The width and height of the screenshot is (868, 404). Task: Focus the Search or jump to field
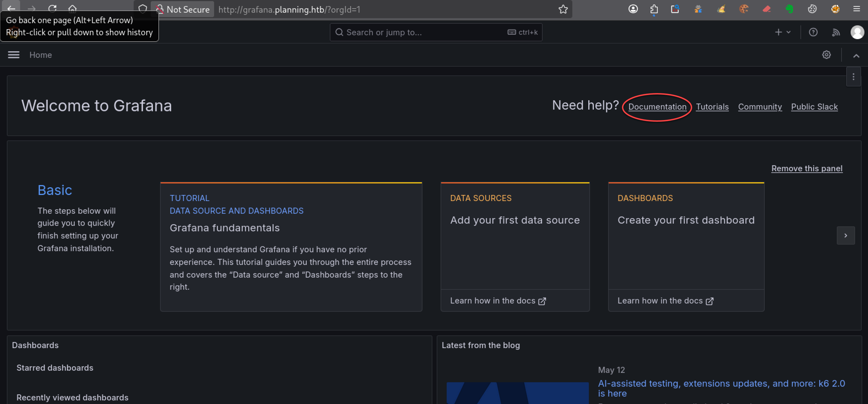tap(436, 32)
